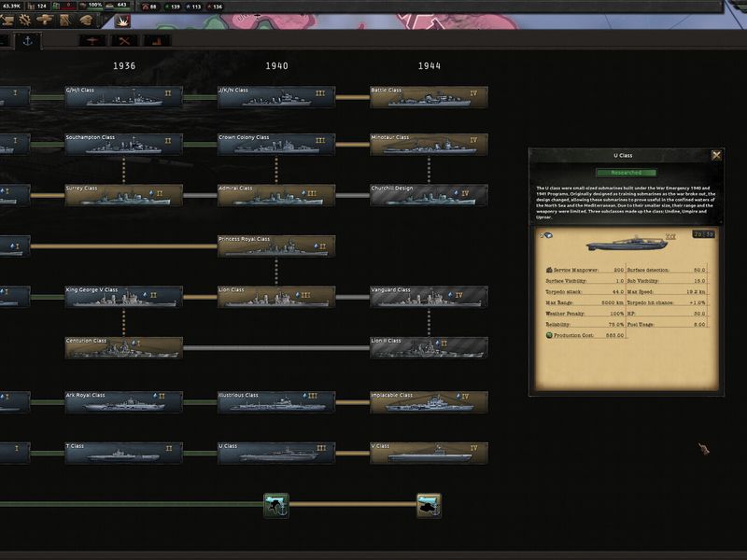The image size is (747, 560).
Task: Click the stability 100% indicator
Action: [x=91, y=6]
